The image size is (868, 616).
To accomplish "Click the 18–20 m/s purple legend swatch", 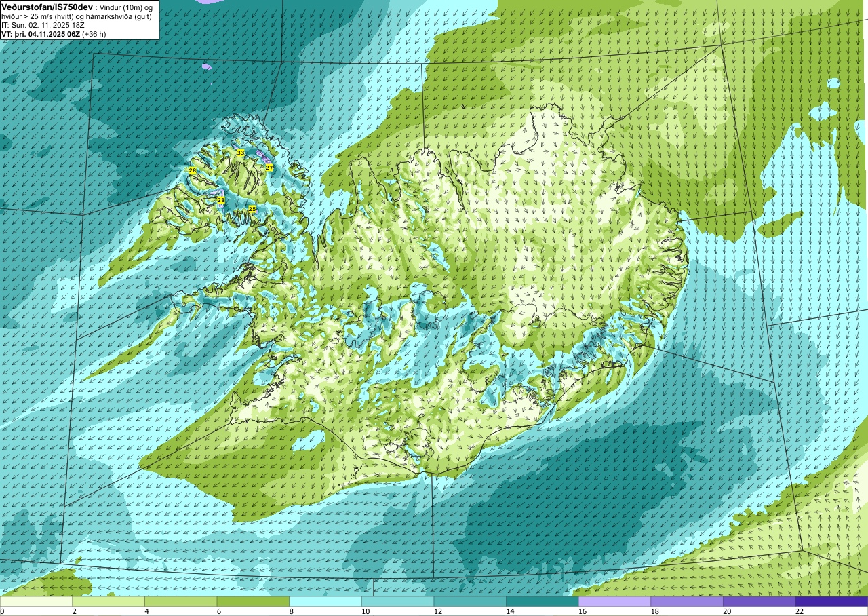I will pyautogui.click(x=687, y=601).
